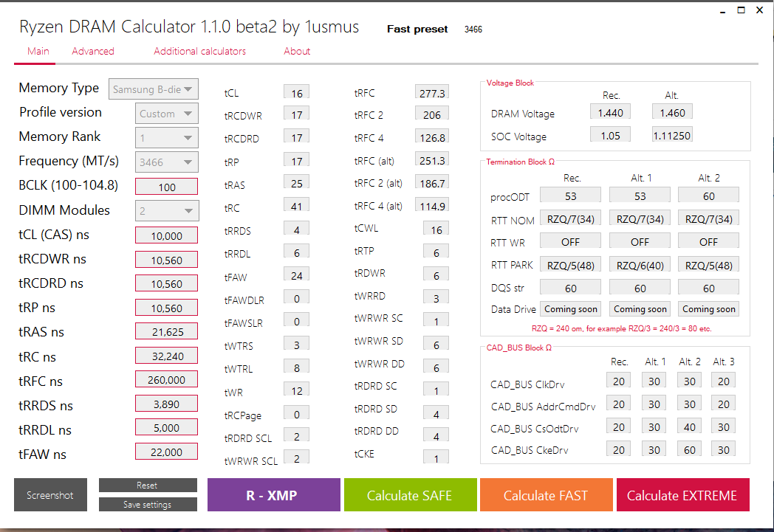Select the RTT NOM Rec. value
Screen dimensions: 774x532
click(x=571, y=218)
